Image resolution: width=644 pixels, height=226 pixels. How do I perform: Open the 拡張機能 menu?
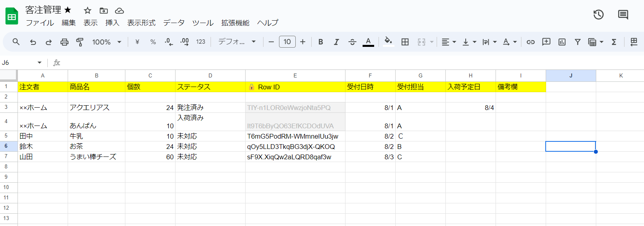click(x=235, y=23)
